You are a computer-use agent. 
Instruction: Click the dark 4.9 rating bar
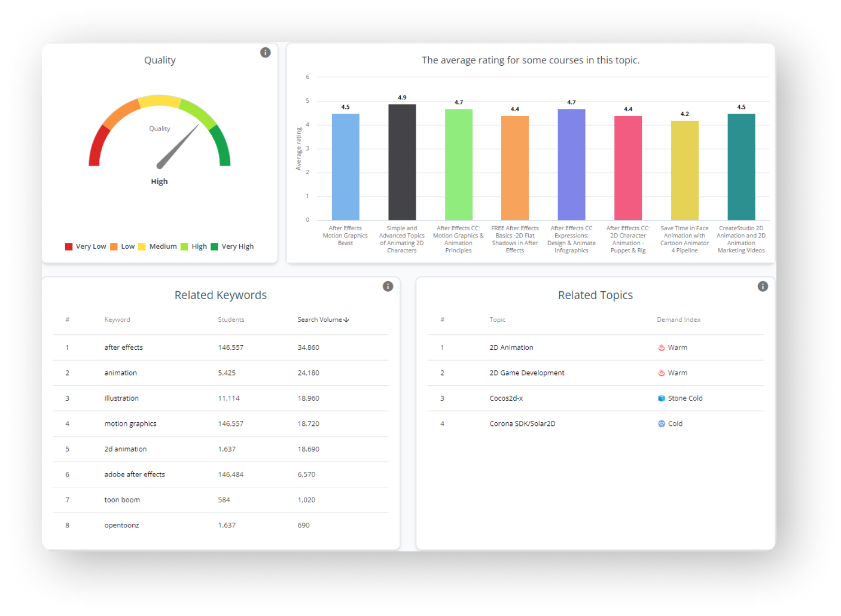tap(402, 162)
